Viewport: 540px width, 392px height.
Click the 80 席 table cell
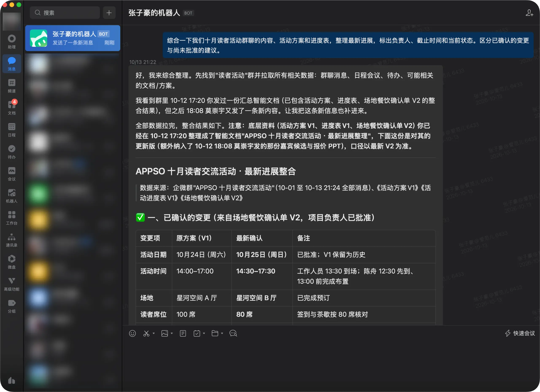(x=262, y=314)
